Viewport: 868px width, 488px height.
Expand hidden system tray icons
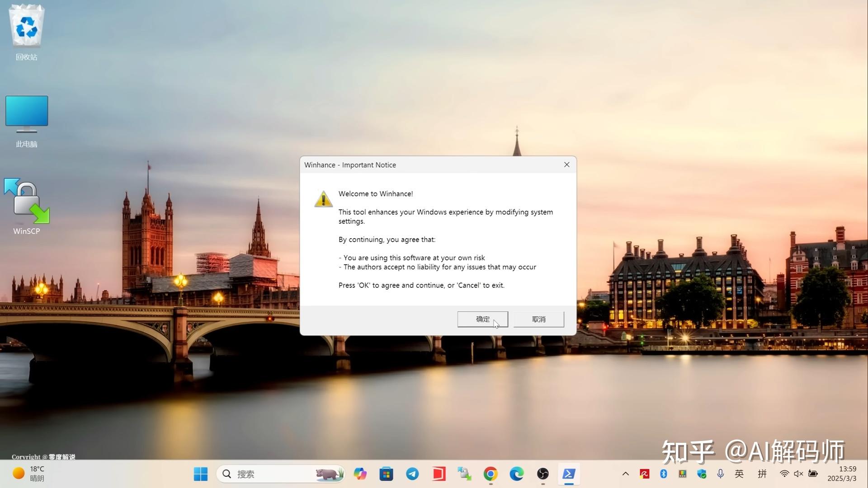(x=626, y=474)
